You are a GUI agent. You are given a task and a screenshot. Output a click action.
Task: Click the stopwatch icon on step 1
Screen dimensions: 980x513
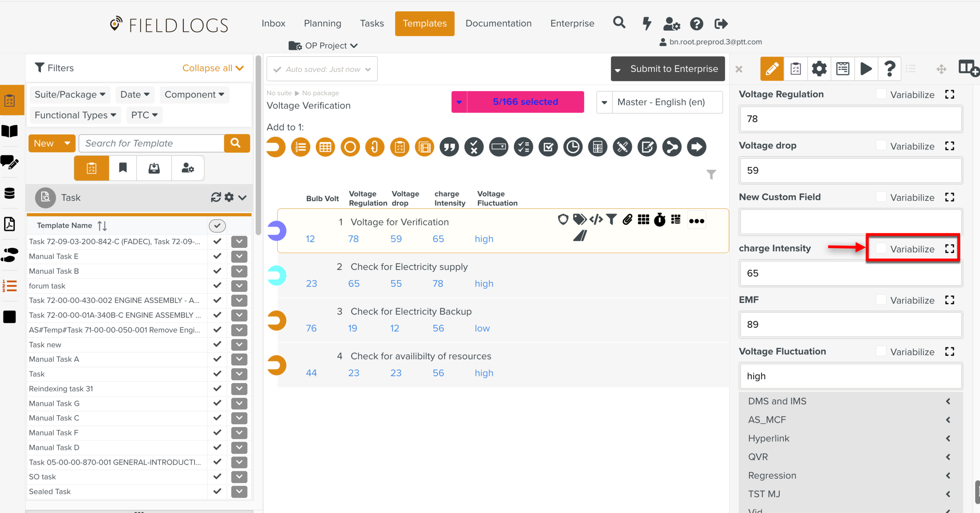pos(659,220)
